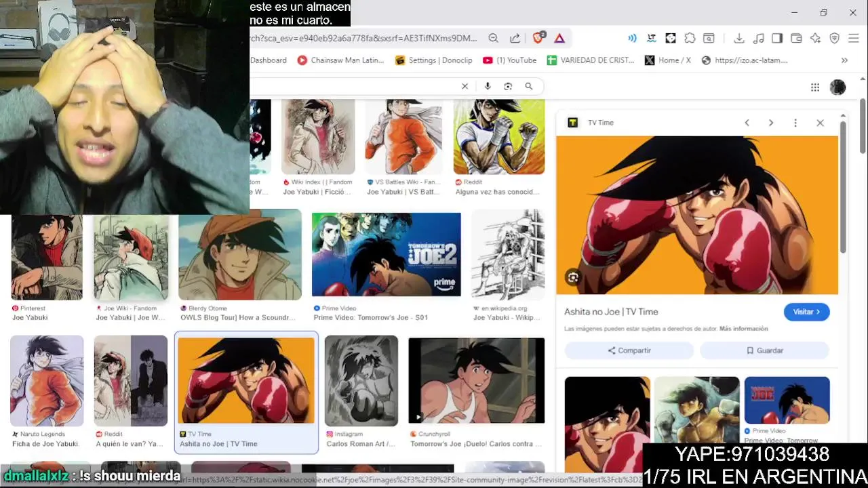This screenshot has width=868, height=488.
Task: Open the Brave VPN shield icon
Action: tap(835, 39)
